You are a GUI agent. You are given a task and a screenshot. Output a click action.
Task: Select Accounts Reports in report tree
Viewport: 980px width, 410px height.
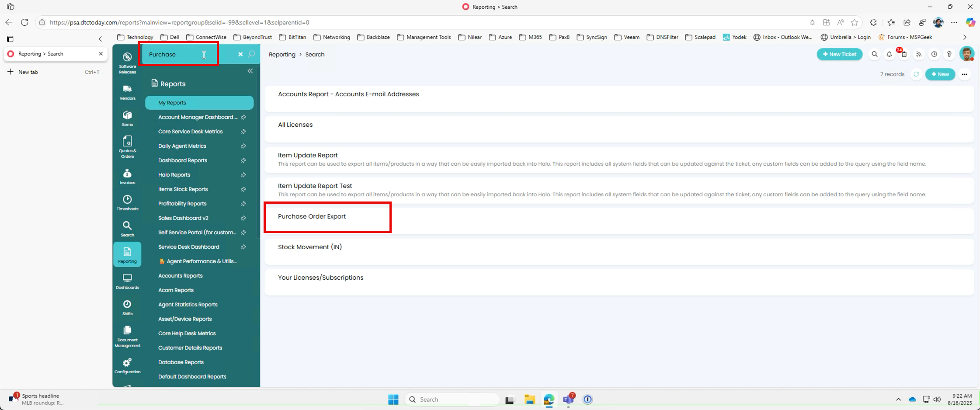[180, 276]
